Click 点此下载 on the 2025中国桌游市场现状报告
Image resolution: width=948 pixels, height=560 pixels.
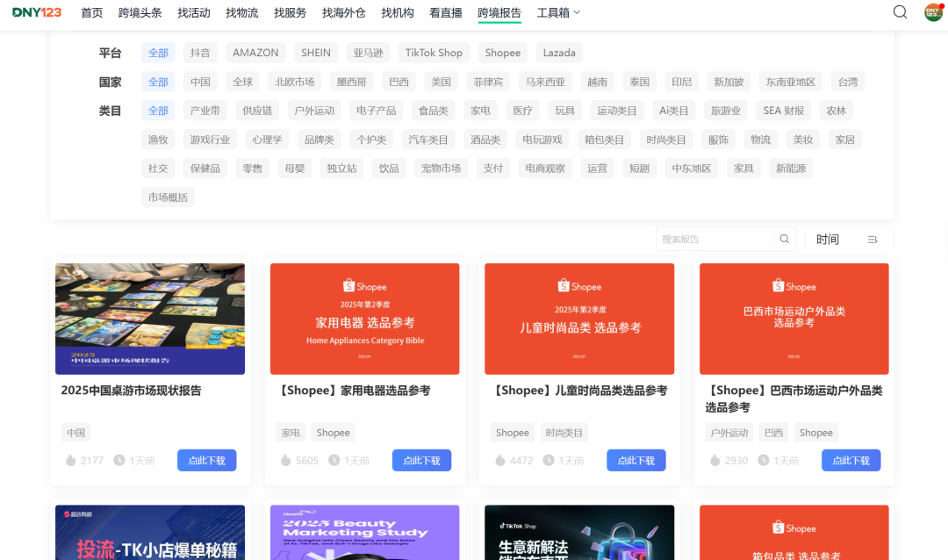point(206,460)
